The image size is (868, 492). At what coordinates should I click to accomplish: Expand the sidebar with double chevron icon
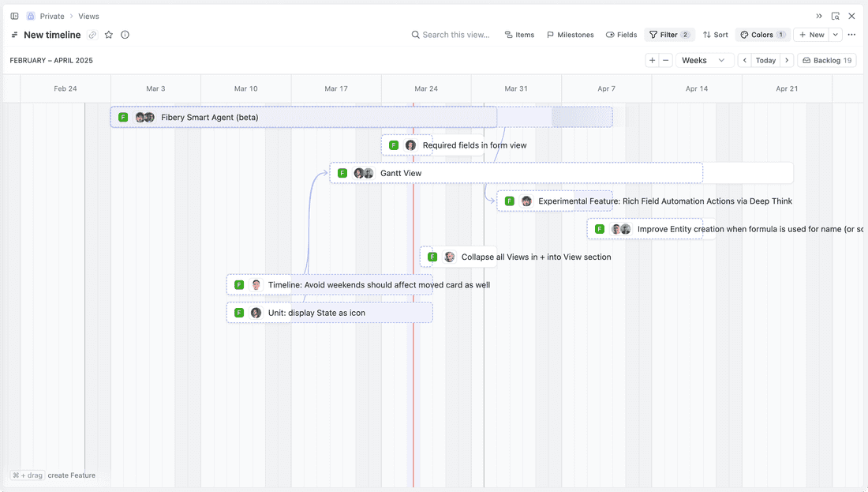818,15
